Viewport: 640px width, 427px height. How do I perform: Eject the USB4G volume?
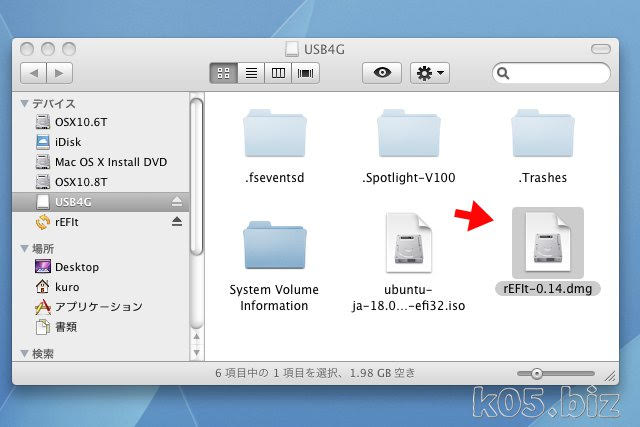click(x=177, y=201)
